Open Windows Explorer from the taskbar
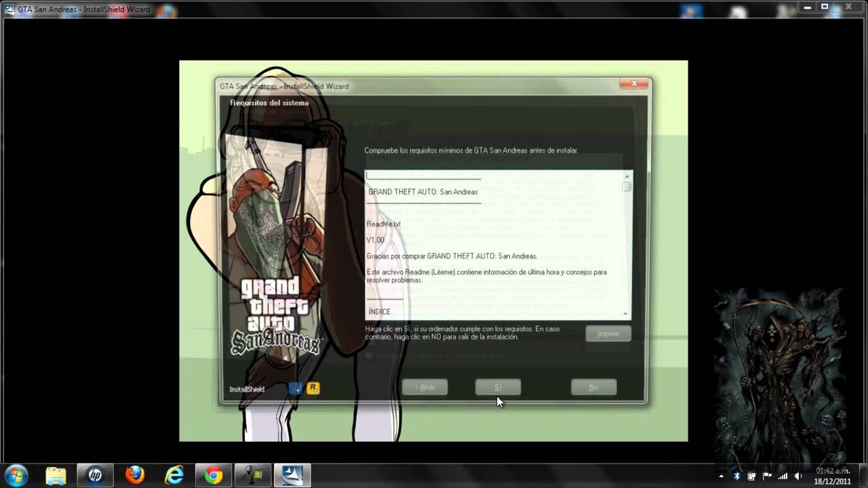 [56, 475]
